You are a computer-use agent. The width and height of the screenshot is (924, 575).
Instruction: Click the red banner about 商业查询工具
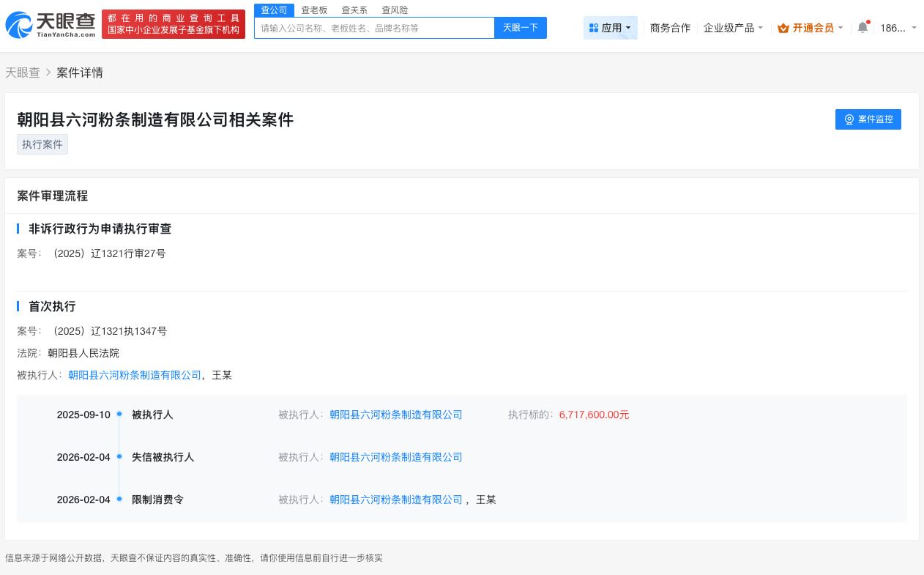(174, 23)
